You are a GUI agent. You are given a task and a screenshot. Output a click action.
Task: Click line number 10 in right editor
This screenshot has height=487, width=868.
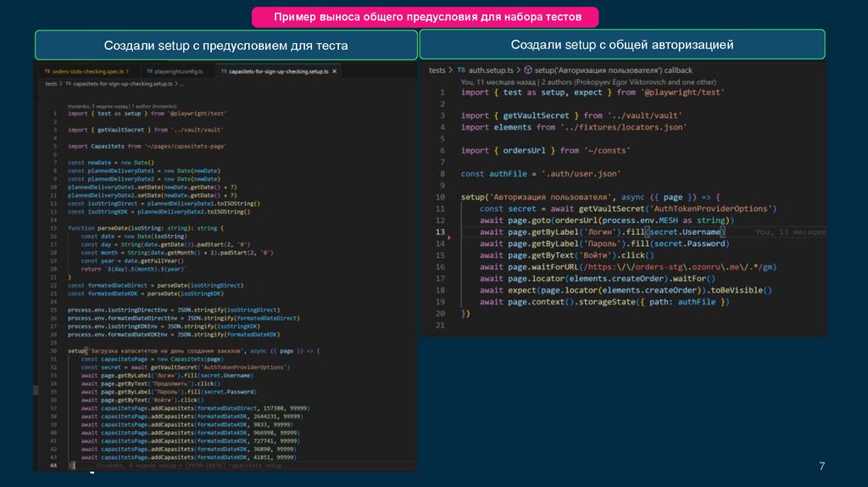(x=440, y=197)
